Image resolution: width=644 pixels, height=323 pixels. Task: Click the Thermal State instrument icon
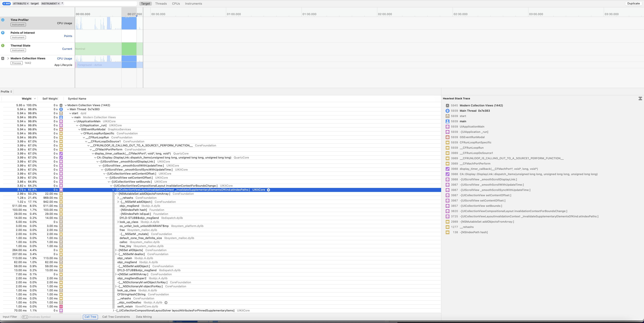point(3,46)
